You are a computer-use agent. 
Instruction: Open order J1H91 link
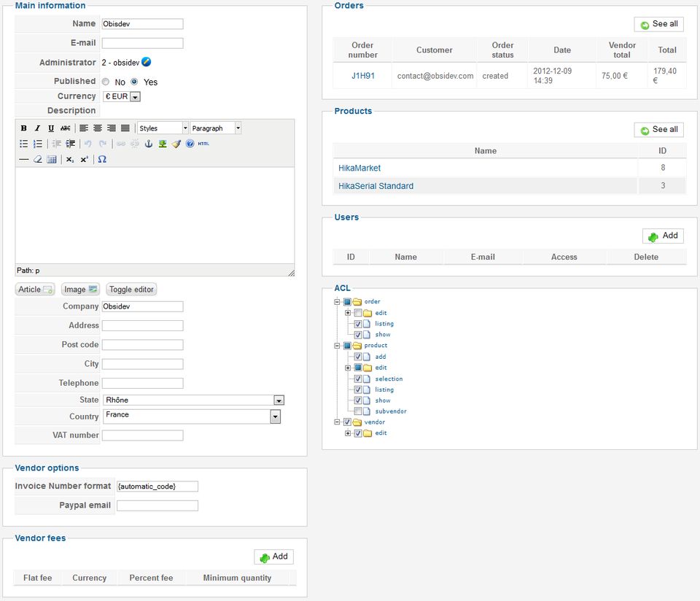pos(363,76)
